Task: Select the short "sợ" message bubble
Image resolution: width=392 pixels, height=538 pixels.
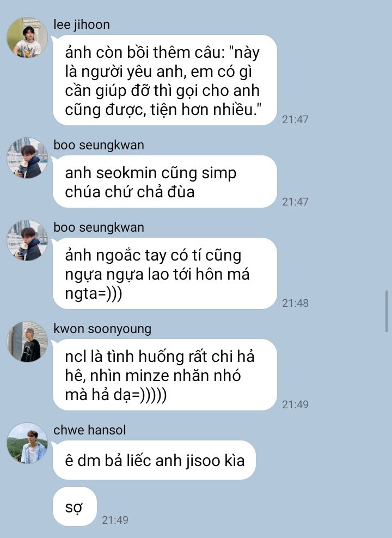Action: point(75,506)
